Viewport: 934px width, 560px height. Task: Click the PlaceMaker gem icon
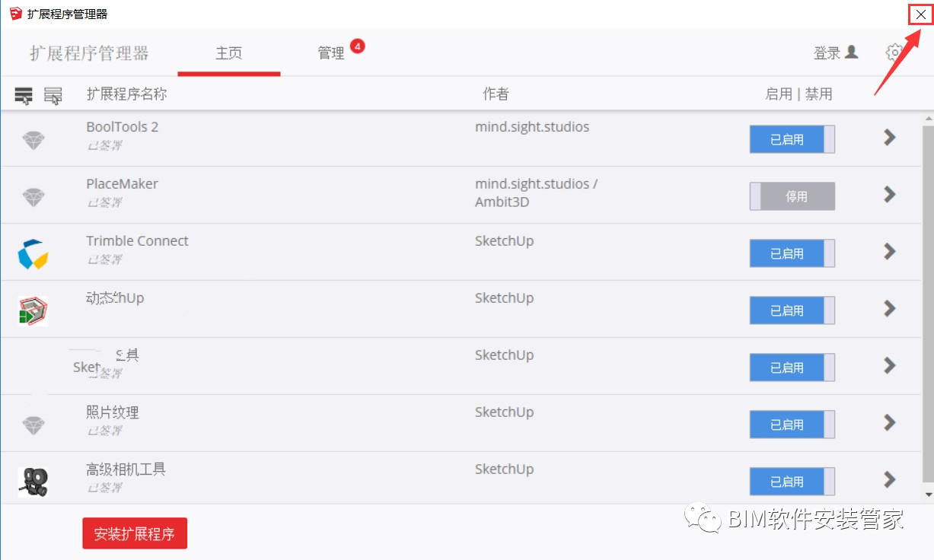point(33,196)
